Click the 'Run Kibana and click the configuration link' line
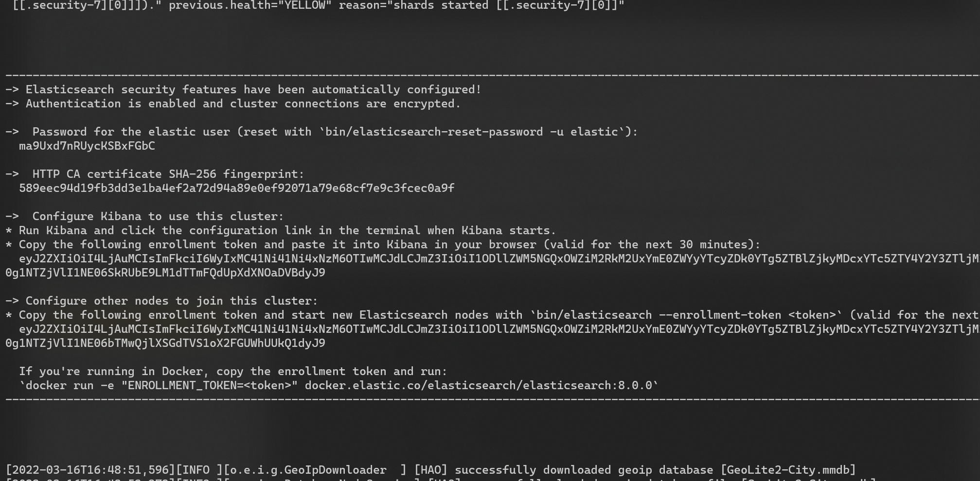The width and height of the screenshot is (980, 481). pos(287,230)
